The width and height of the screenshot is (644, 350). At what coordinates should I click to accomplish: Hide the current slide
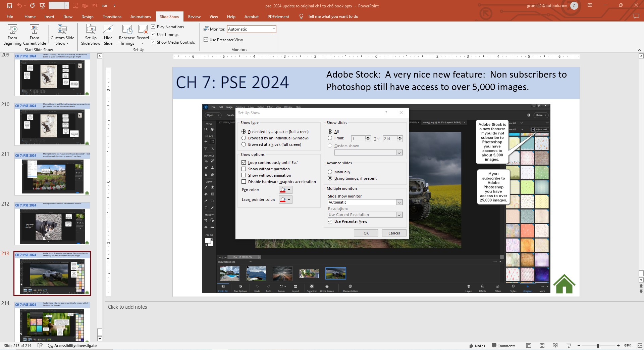coord(108,34)
